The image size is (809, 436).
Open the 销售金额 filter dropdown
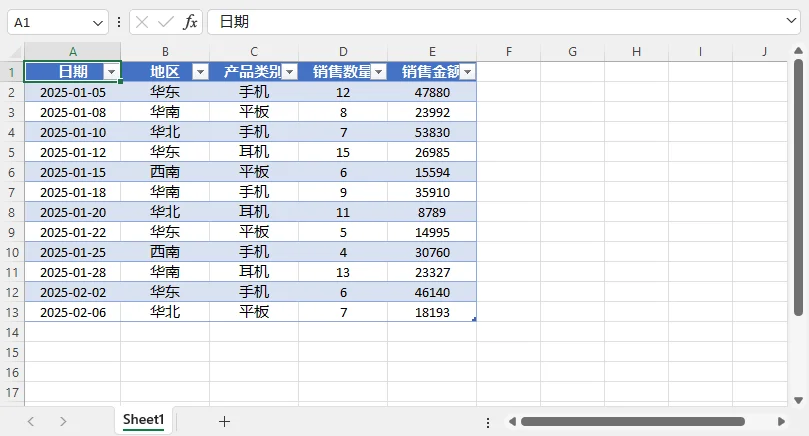click(467, 72)
